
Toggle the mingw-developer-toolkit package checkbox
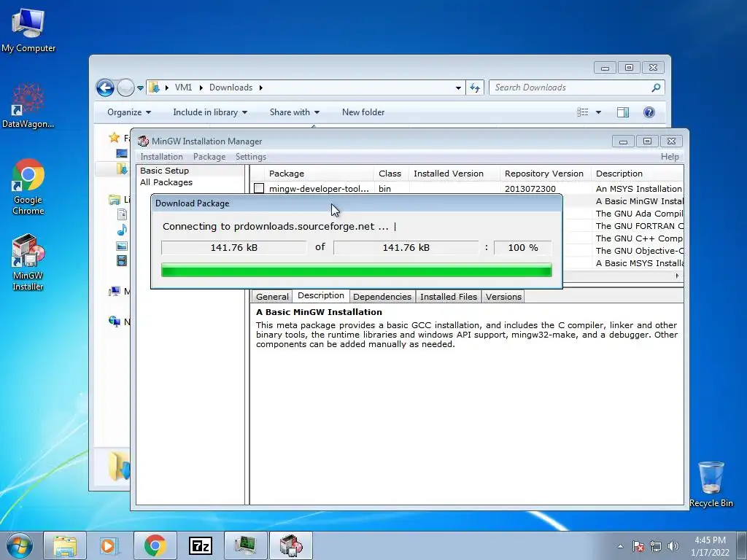coord(259,189)
